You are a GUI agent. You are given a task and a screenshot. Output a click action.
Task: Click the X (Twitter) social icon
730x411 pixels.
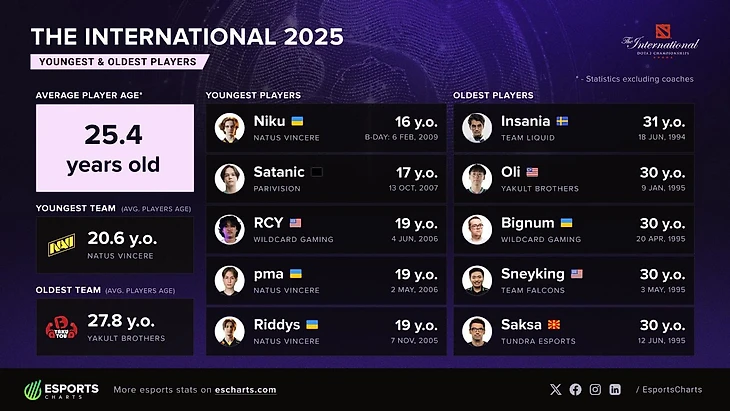(556, 389)
